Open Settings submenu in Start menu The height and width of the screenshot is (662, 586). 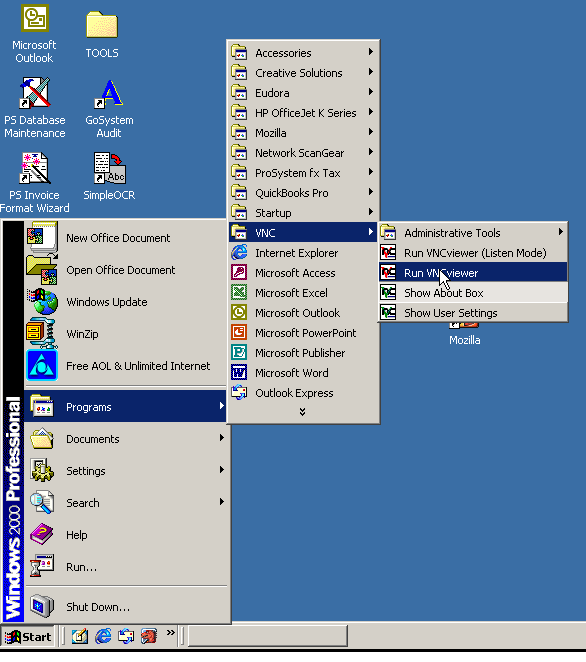[126, 471]
